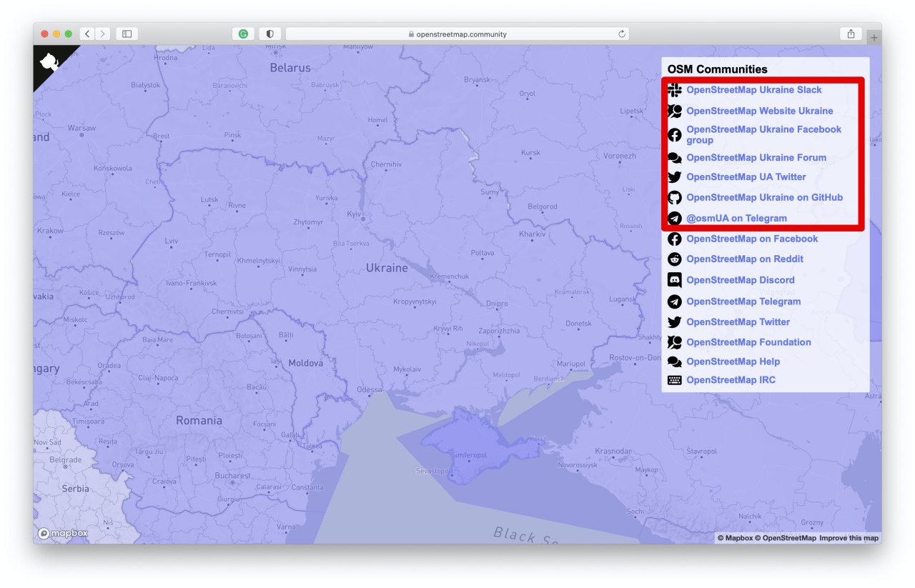Click the openstreetmap.community address bar
The height and width of the screenshot is (588, 915).
point(457,34)
